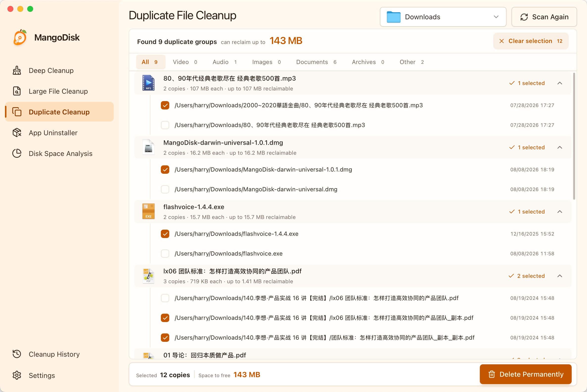This screenshot has width=587, height=392.
Task: Click the MP3 file type icon
Action: pyautogui.click(x=148, y=83)
